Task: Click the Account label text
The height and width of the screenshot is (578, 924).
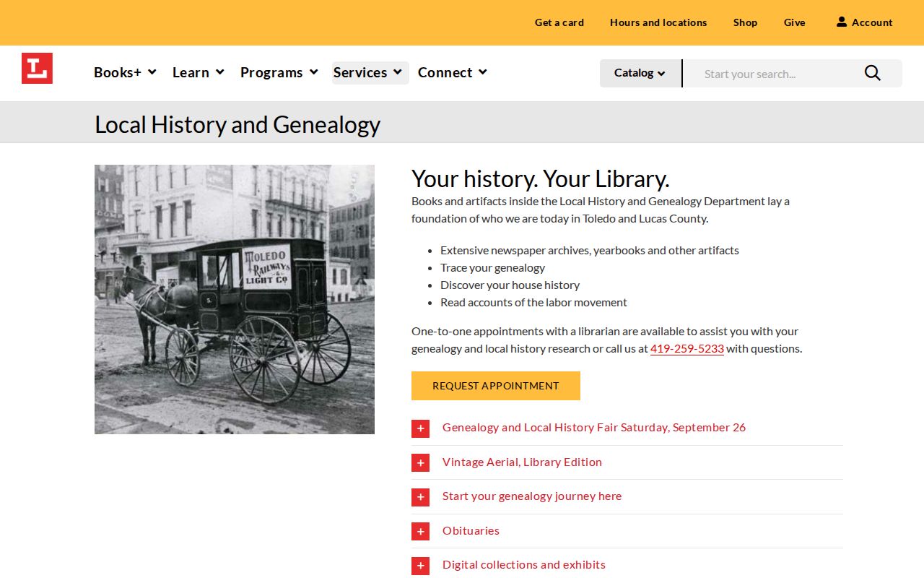Action: pyautogui.click(x=872, y=22)
